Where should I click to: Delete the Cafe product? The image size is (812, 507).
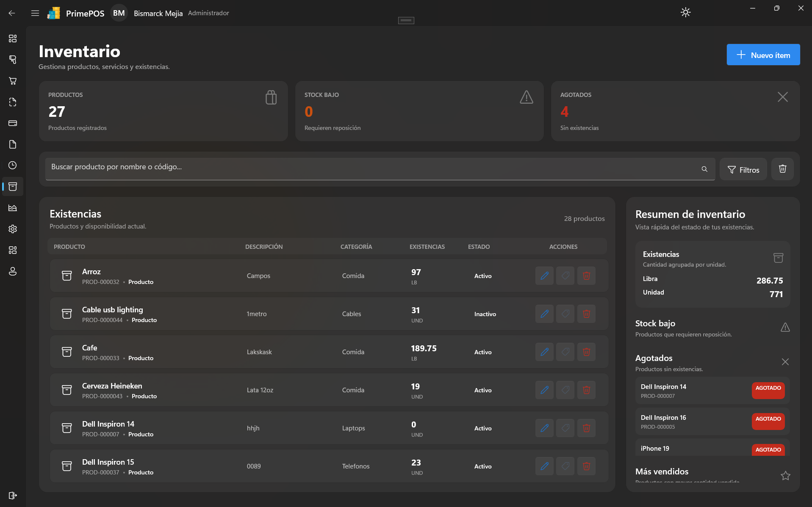[586, 352]
